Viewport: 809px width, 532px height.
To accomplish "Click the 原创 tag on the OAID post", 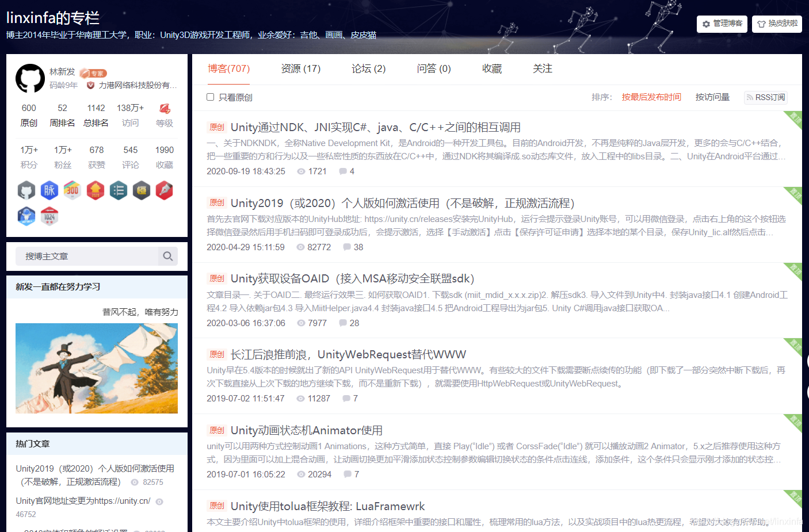I will tap(217, 278).
